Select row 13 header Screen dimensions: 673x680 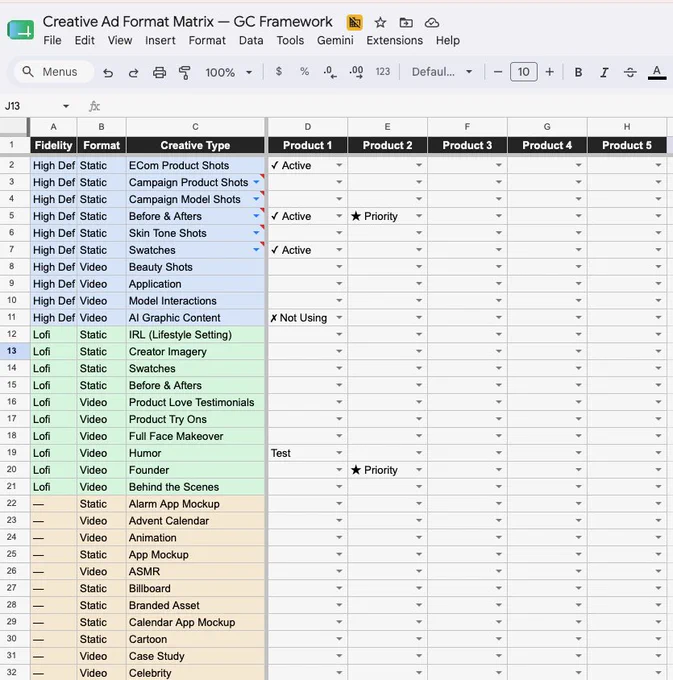pos(12,351)
